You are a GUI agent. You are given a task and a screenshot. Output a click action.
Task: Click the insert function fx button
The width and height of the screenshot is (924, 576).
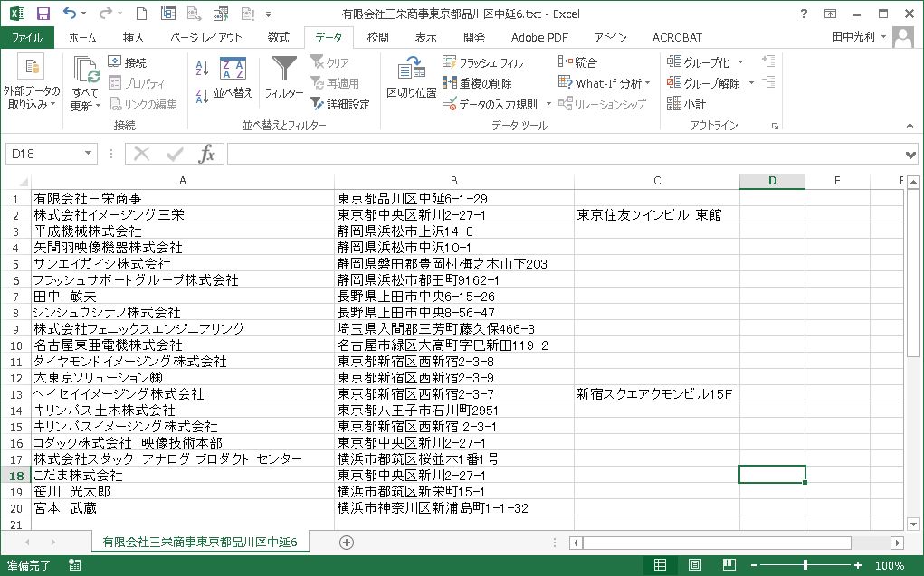point(207,154)
